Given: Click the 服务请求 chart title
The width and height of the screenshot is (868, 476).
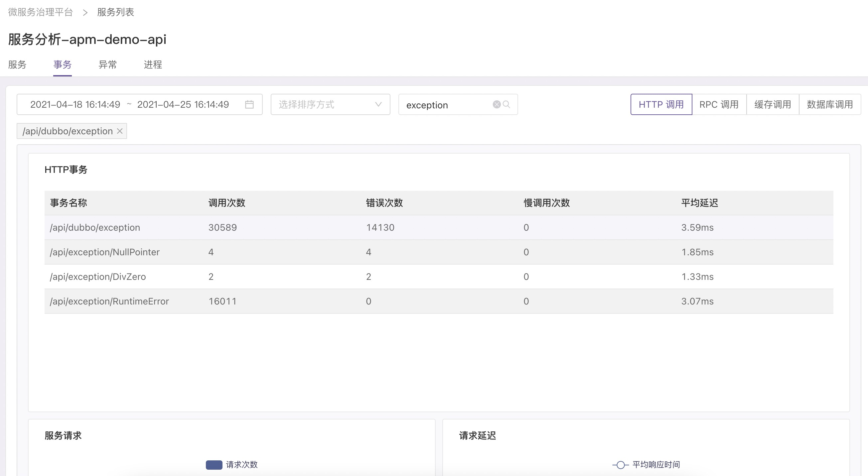Looking at the screenshot, I should pyautogui.click(x=63, y=435).
